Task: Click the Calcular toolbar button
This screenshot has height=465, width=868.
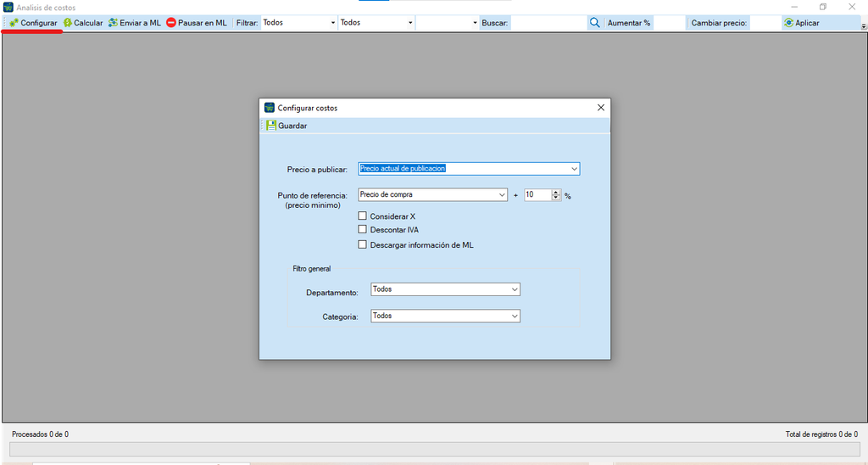Action: click(x=83, y=23)
